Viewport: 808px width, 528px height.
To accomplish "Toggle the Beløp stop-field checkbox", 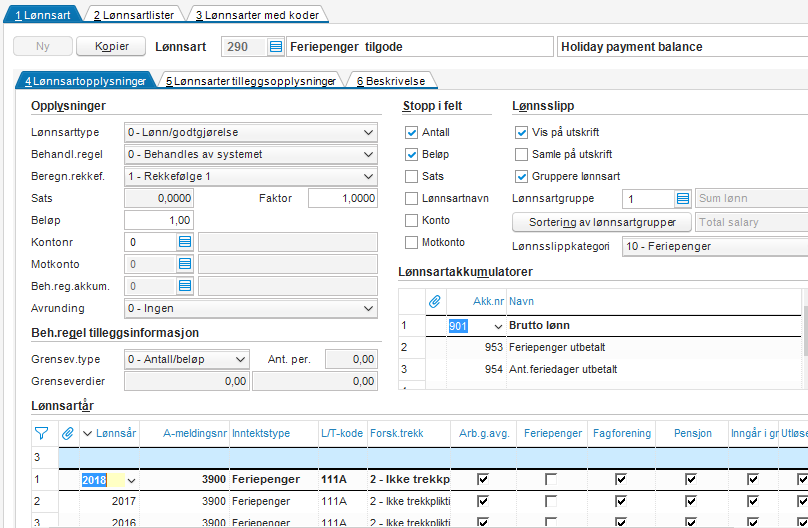I will 411,155.
